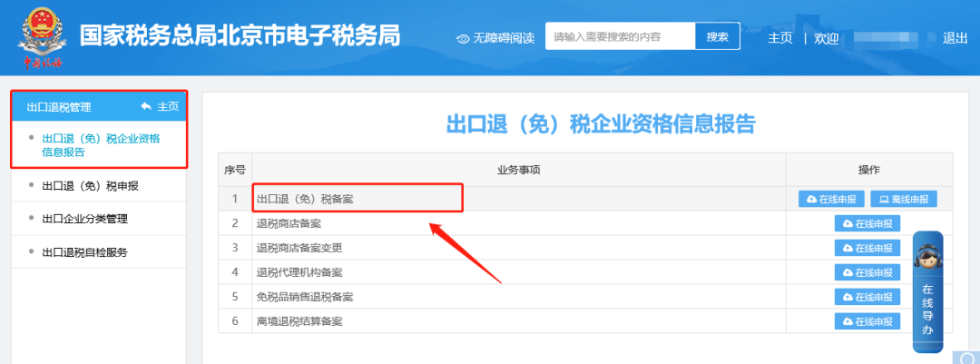Click 国家税务总局北京市电子税务局 site title
The image size is (980, 364).
tap(240, 36)
